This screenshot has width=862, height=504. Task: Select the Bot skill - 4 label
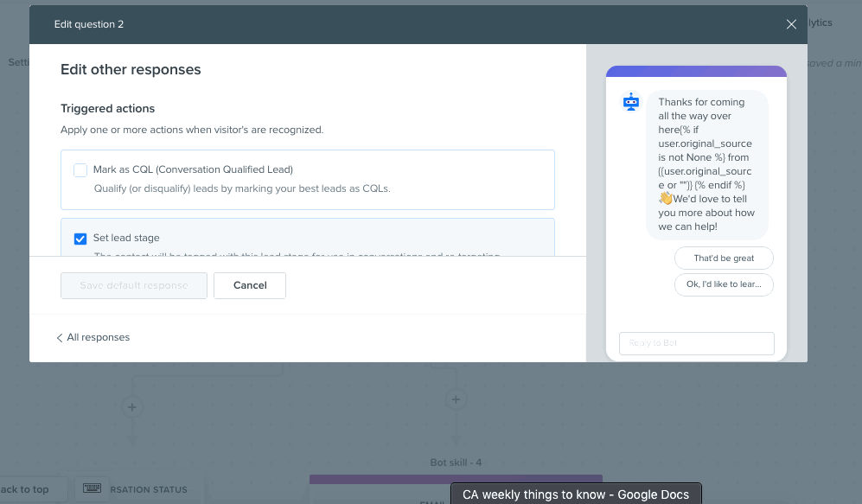(456, 463)
